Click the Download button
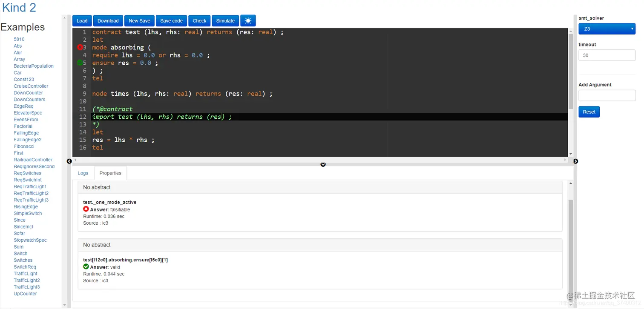The image size is (644, 309). [x=108, y=21]
